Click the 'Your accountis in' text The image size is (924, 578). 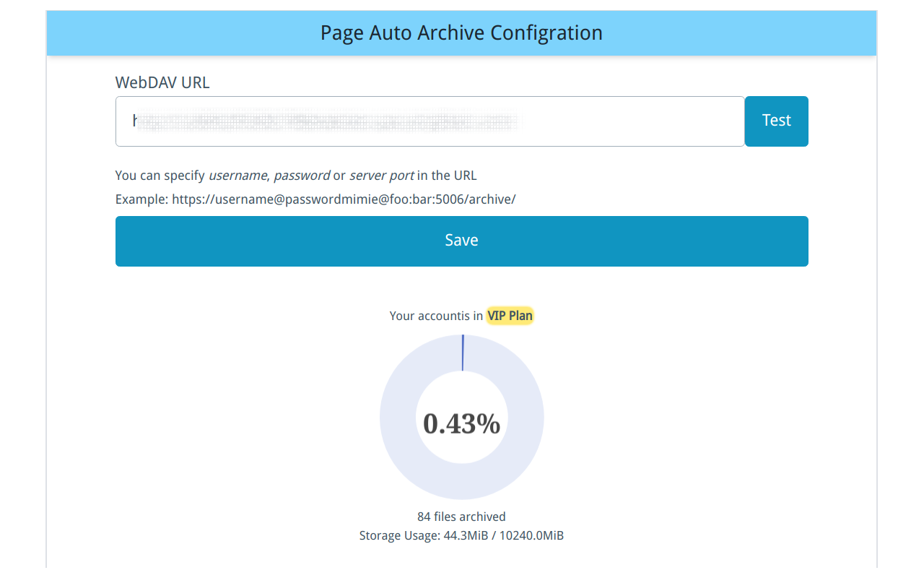436,316
